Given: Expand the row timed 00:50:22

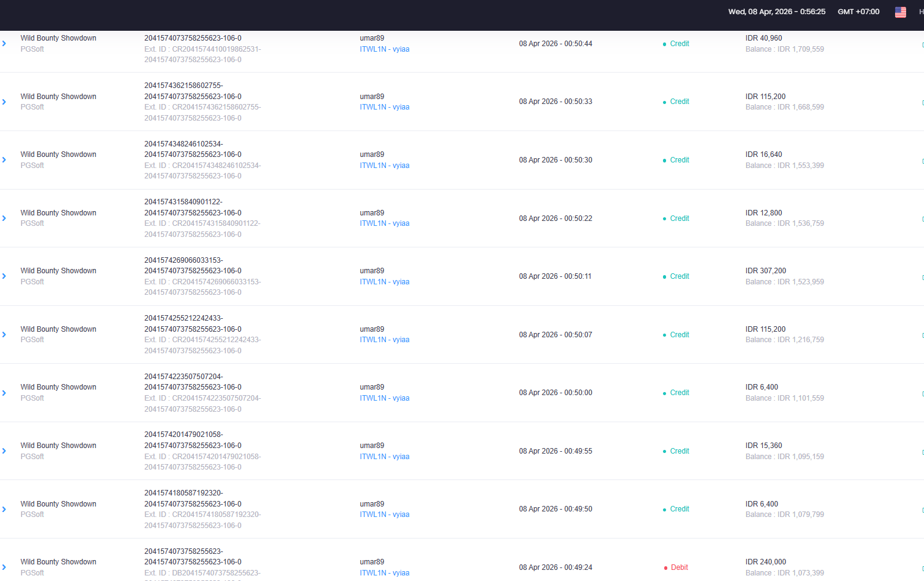Looking at the screenshot, I should [4, 218].
